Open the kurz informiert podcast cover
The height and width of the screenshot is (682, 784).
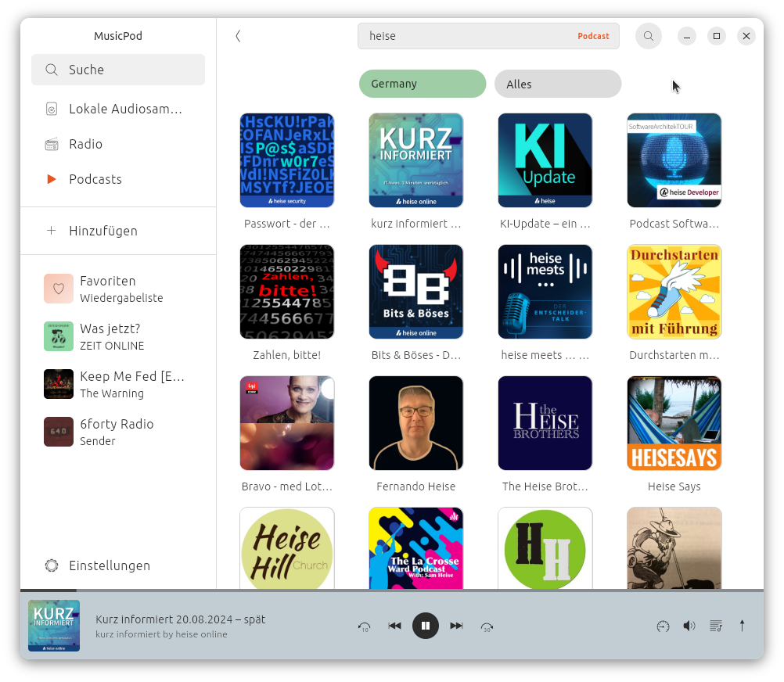tap(416, 160)
